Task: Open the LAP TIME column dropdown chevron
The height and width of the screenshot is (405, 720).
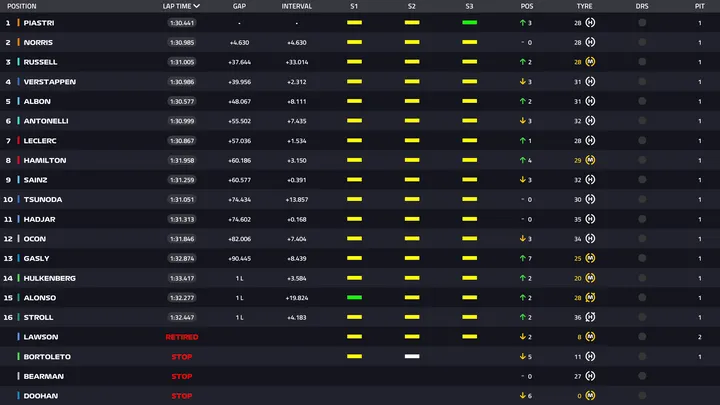Action: point(197,6)
